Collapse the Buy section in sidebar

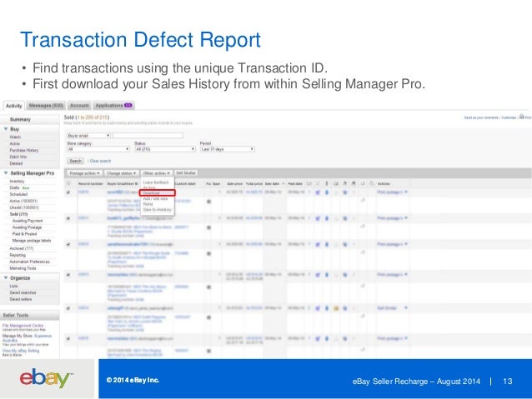click(6, 129)
